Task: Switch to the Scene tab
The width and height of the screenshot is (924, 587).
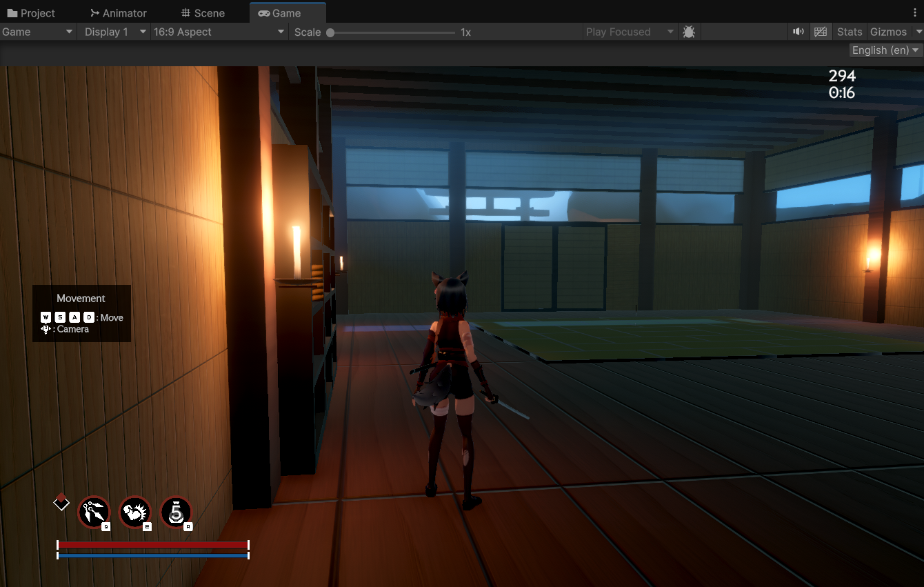Action: 203,13
